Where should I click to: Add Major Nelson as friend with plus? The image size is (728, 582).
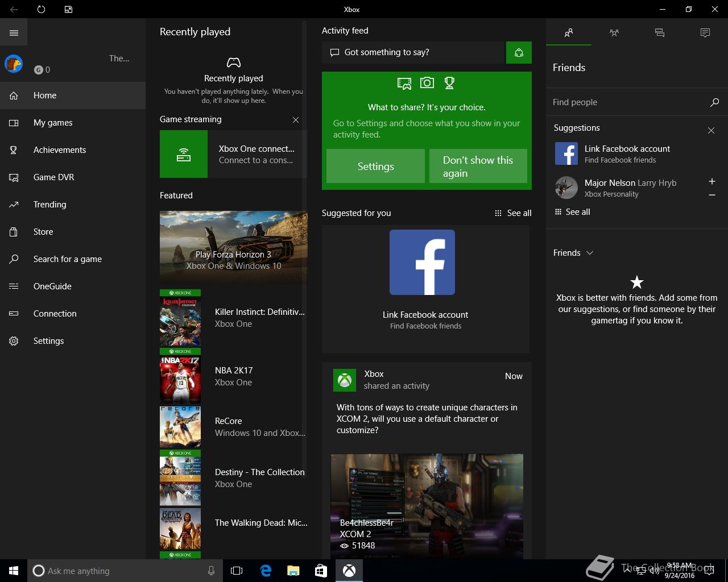pyautogui.click(x=712, y=181)
